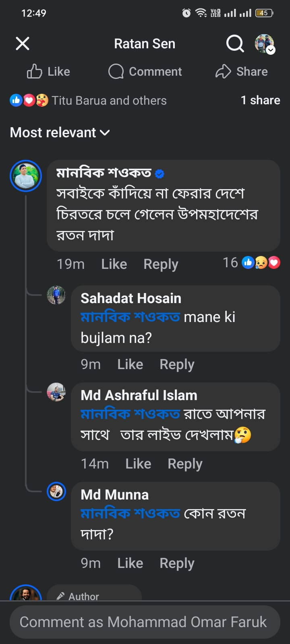290x644 pixels.
Task: Like the top comment posted 19m ago
Action: pyautogui.click(x=114, y=264)
